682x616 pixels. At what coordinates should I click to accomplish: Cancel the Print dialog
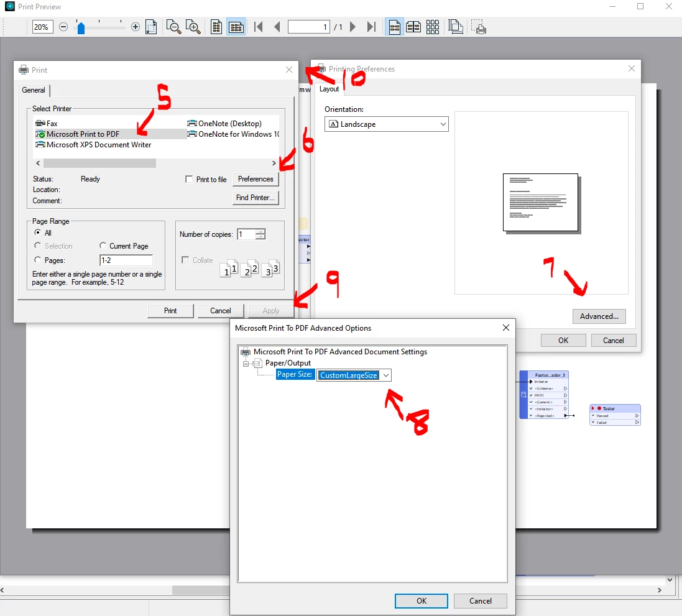click(x=221, y=311)
